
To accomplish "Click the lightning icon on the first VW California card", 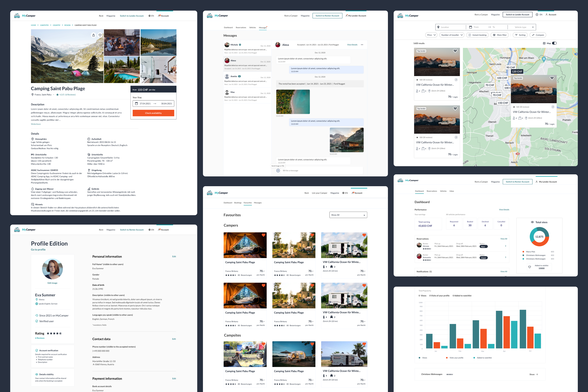I will 456,80.
